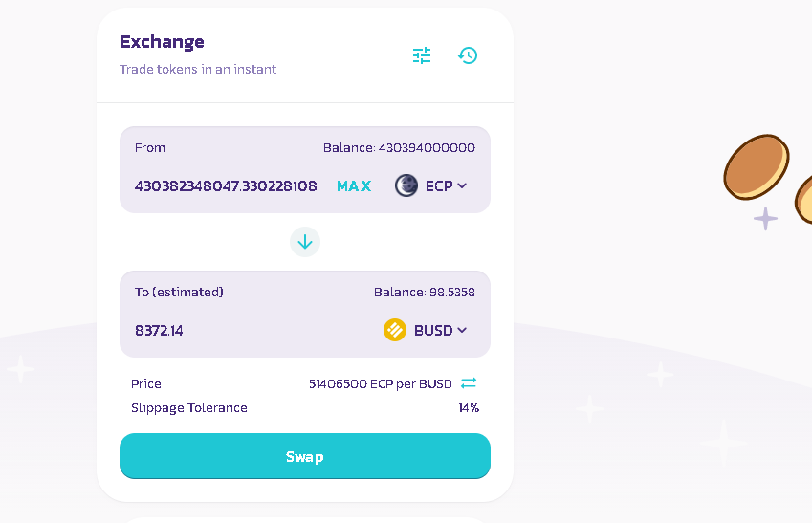Click the From amount input field

coord(226,185)
